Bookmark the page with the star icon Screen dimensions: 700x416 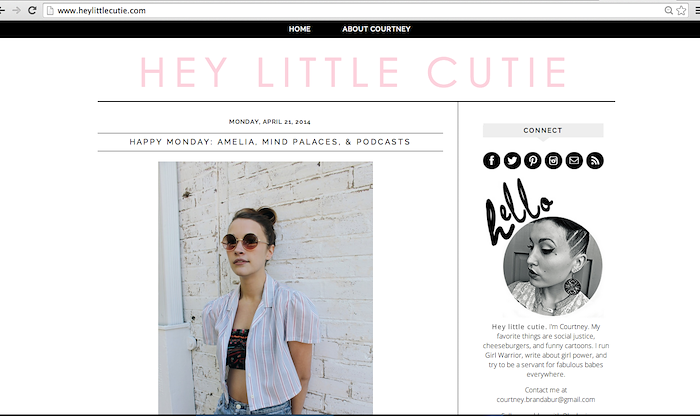click(681, 10)
